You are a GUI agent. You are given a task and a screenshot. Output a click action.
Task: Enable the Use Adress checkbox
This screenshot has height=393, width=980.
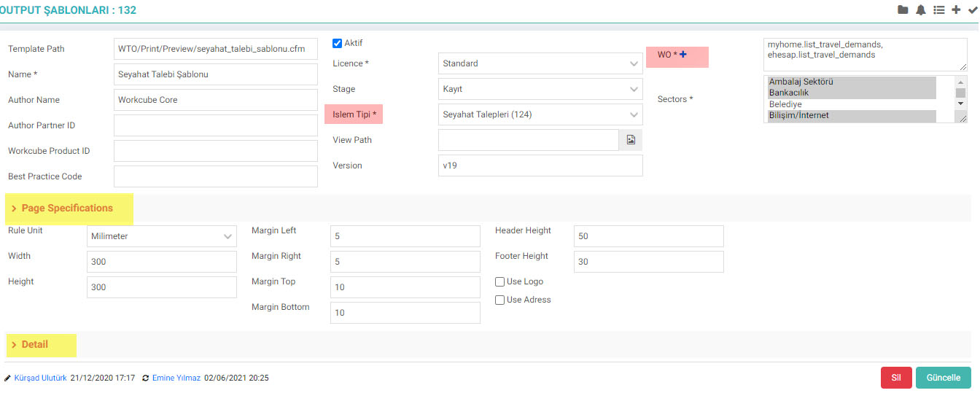(x=500, y=300)
